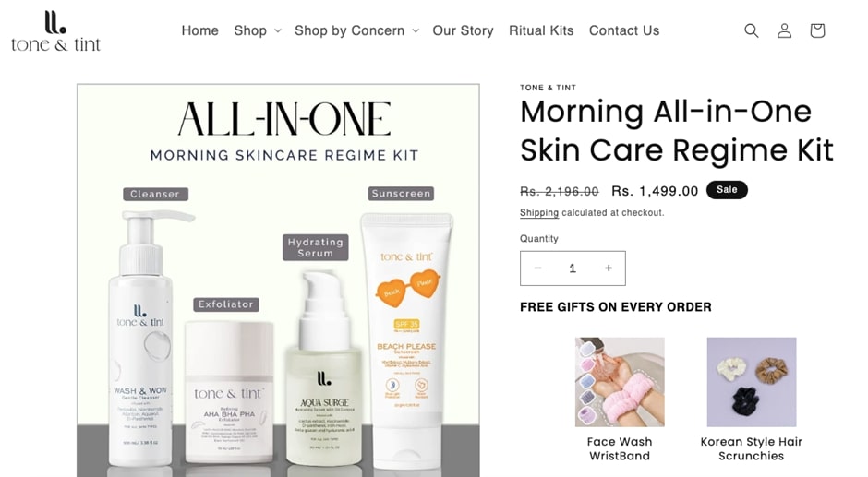Image resolution: width=868 pixels, height=477 pixels.
Task: Click the Face Wash WristBand gift image
Action: click(620, 382)
